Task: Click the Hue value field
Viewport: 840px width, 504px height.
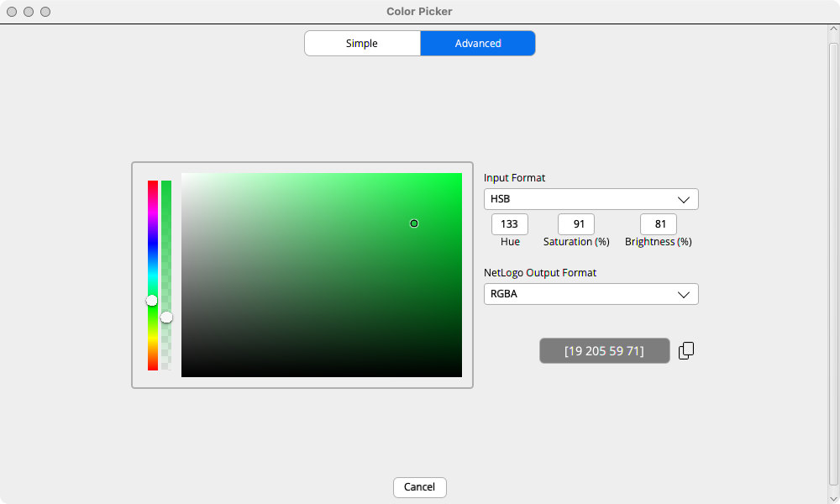Action: click(509, 224)
